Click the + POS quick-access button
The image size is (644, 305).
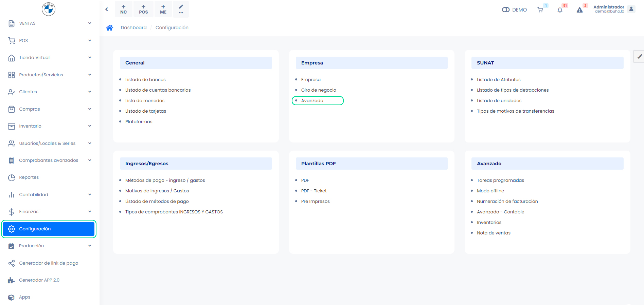coord(143,9)
